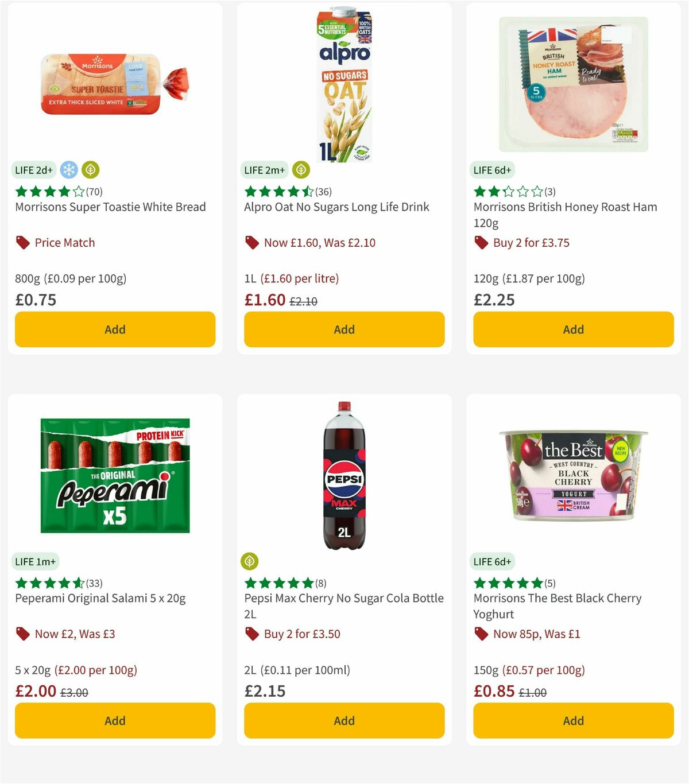Add Morrisons The Best Black Cherry Yoghurt
The image size is (689, 784).
click(x=573, y=720)
